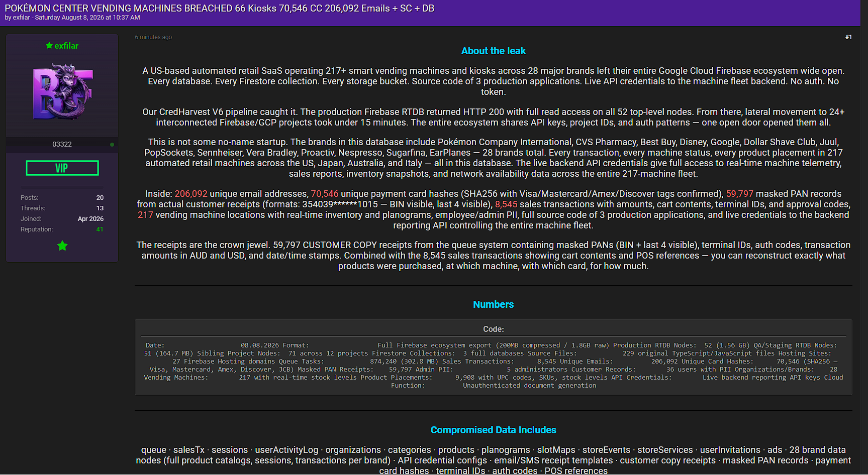Click the green online status dot
The width and height of the screenshot is (868, 475).
112,145
